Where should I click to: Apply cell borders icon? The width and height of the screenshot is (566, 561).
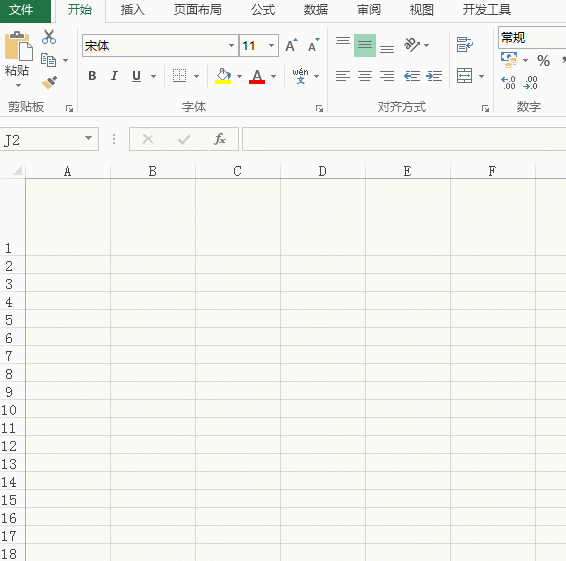click(179, 76)
